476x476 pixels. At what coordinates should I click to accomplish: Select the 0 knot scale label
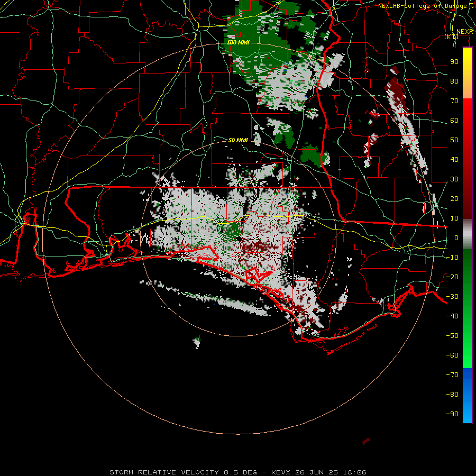(x=456, y=237)
